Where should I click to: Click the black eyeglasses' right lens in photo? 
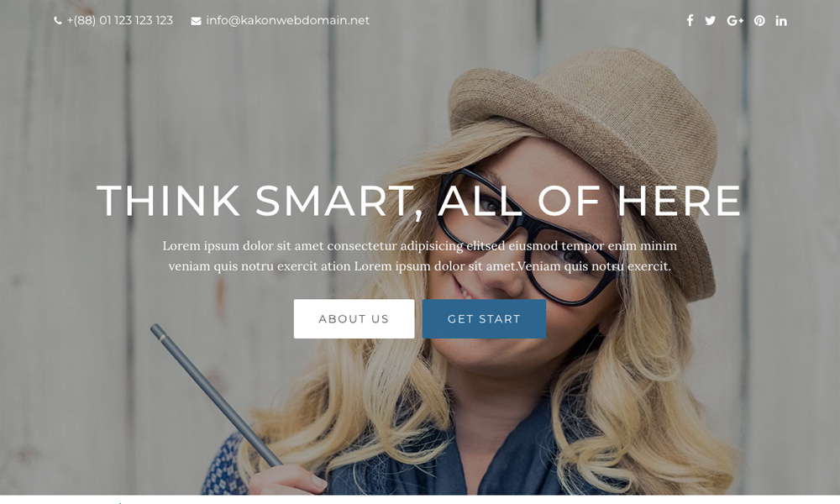click(575, 264)
